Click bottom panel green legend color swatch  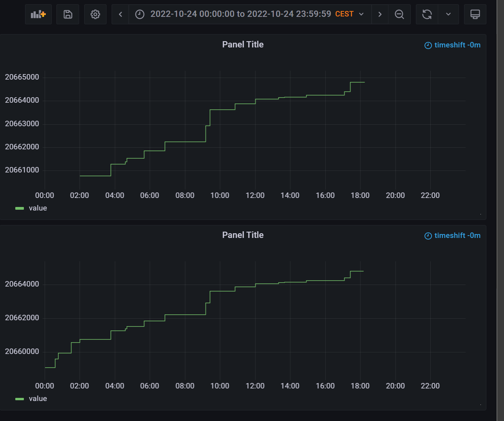coord(20,399)
